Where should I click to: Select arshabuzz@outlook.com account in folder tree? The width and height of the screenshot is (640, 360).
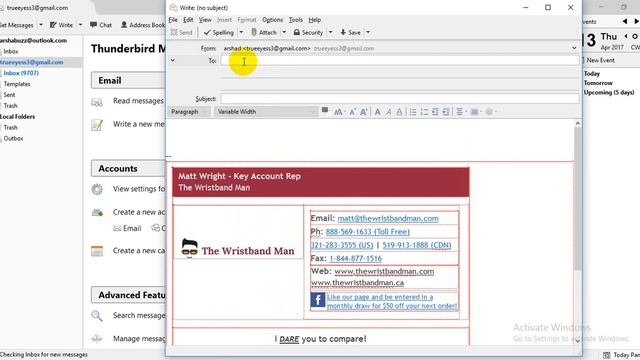point(33,40)
